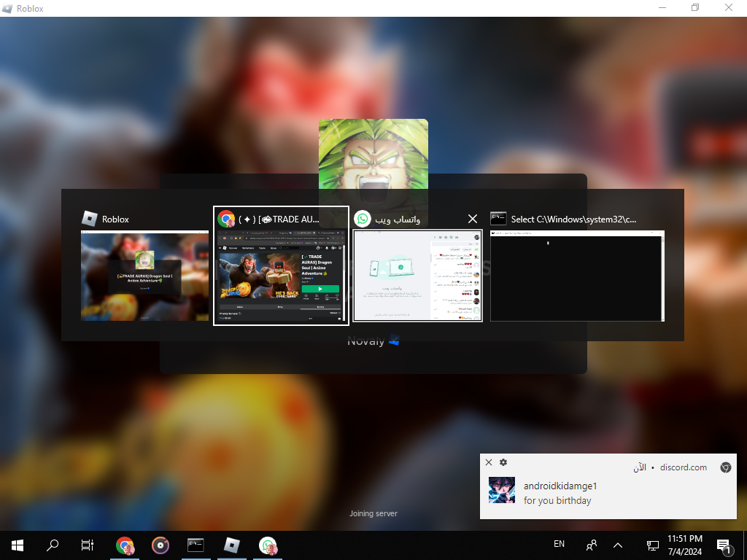This screenshot has height=560, width=747.
Task: Switch to the WhatsApp Web window thumbnail
Action: pos(417,276)
